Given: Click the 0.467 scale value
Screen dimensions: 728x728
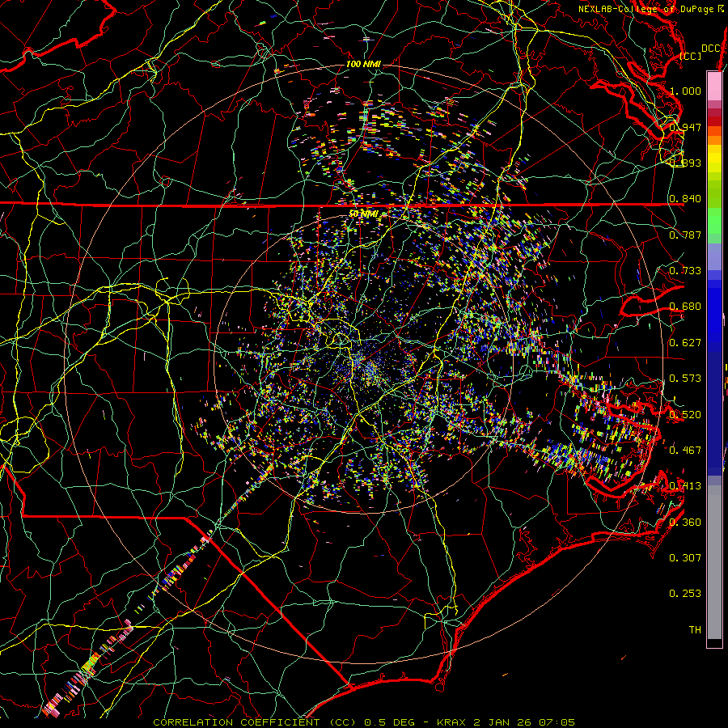Looking at the screenshot, I should point(685,450).
